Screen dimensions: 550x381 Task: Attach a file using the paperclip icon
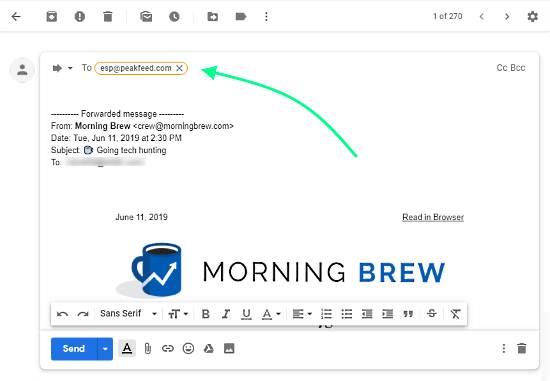pyautogui.click(x=148, y=348)
